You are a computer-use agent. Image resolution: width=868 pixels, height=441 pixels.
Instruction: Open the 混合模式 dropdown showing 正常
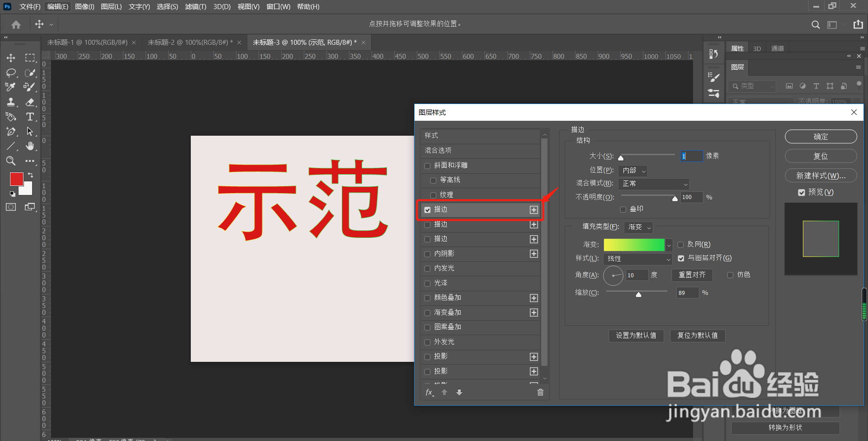point(654,184)
